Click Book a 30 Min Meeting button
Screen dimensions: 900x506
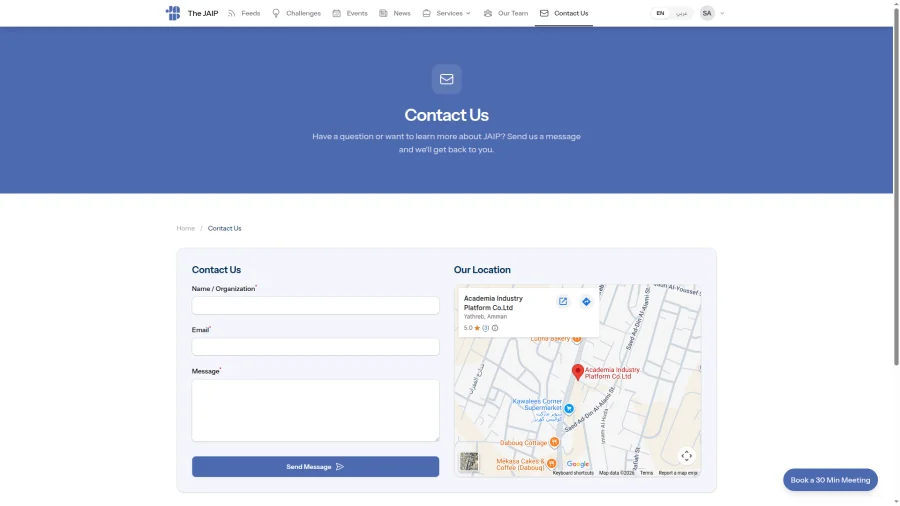(830, 480)
